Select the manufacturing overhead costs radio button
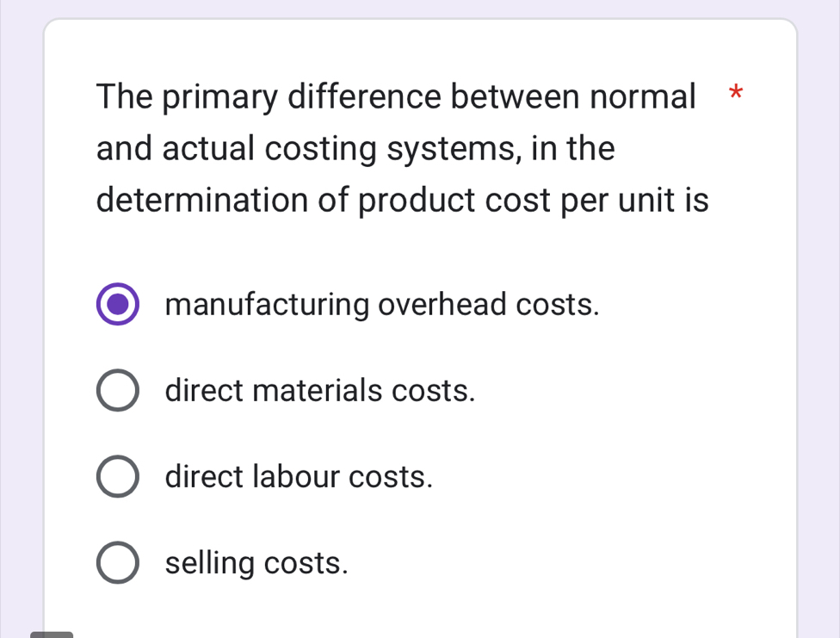The width and height of the screenshot is (840, 638). (x=117, y=304)
